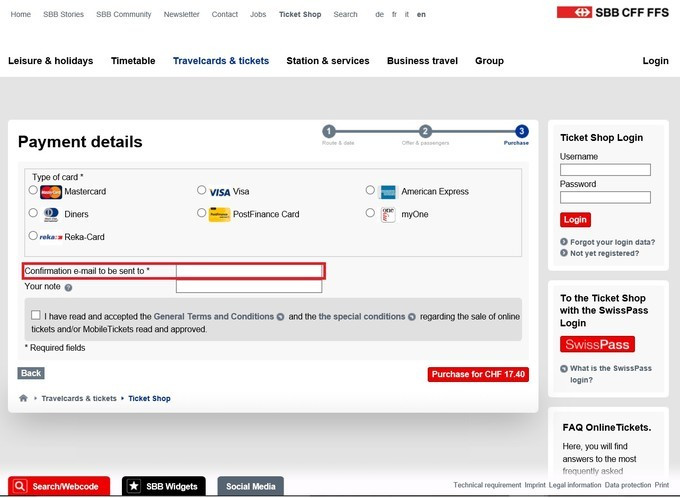Image resolution: width=680 pixels, height=498 pixels.
Task: Click the home breadcrumb icon
Action: pos(24,398)
